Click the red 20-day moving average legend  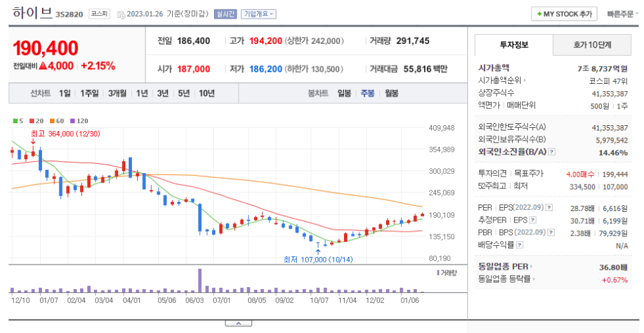tap(37, 121)
